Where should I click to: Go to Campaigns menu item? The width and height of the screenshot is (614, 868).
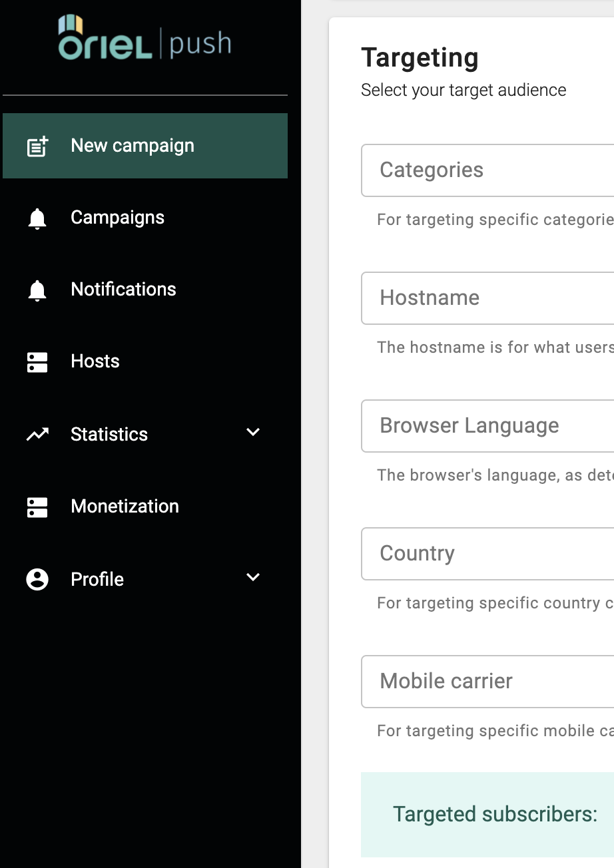(117, 218)
